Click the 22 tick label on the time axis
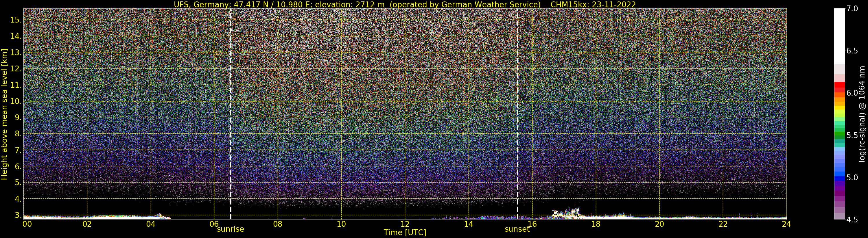This screenshot has height=238, width=868. (x=723, y=224)
